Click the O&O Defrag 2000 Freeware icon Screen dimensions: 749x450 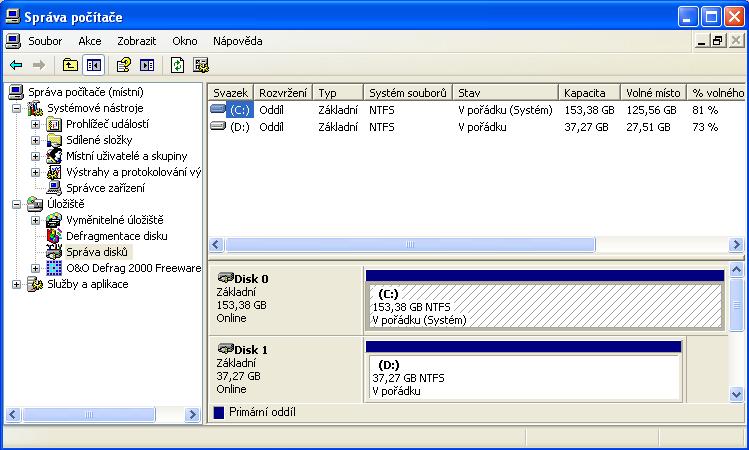(54, 268)
